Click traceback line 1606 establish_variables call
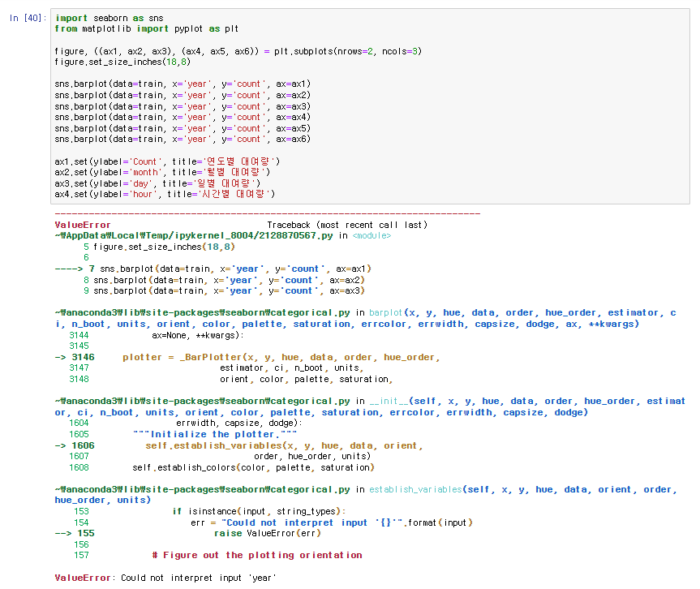This screenshot has height=589, width=700. (x=238, y=445)
